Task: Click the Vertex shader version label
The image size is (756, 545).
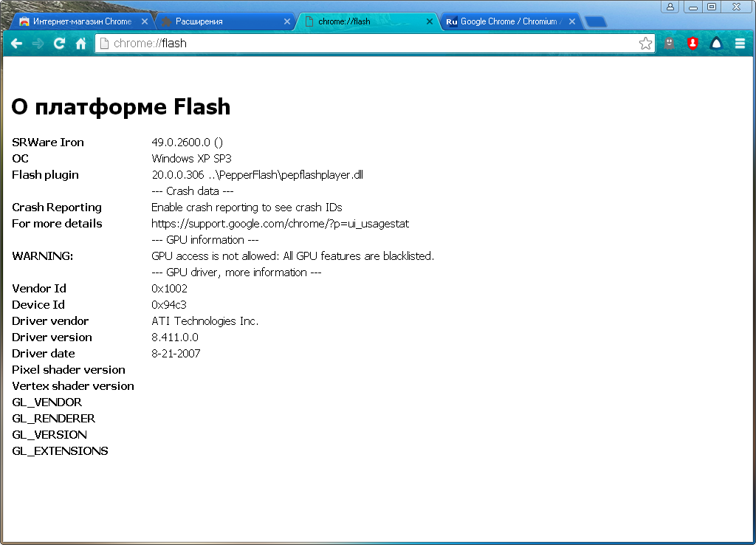Action: coord(73,385)
